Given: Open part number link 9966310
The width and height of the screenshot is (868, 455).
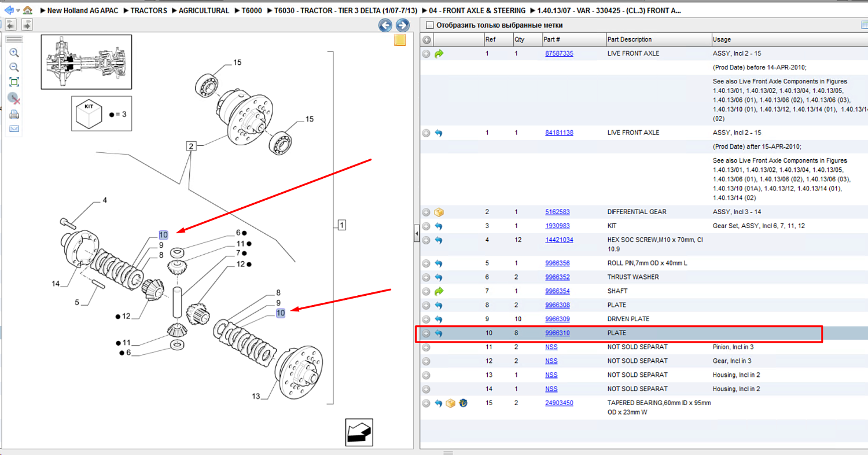Looking at the screenshot, I should coord(557,333).
